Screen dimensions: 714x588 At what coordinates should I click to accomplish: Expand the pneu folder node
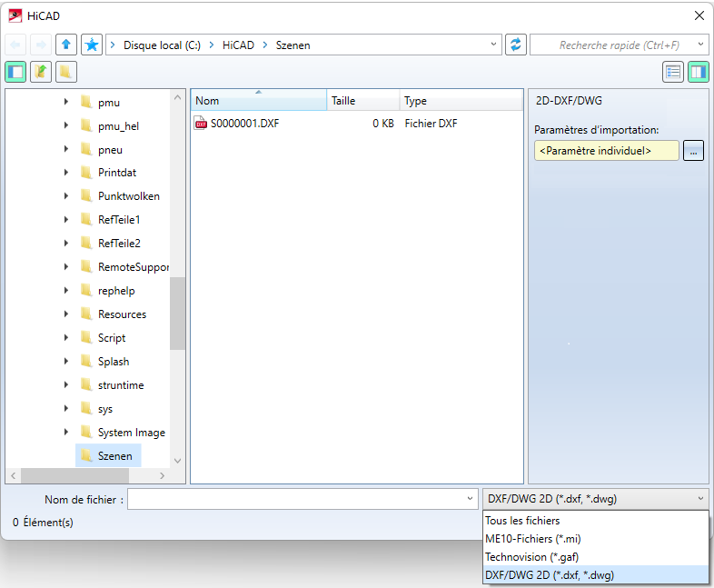(66, 149)
